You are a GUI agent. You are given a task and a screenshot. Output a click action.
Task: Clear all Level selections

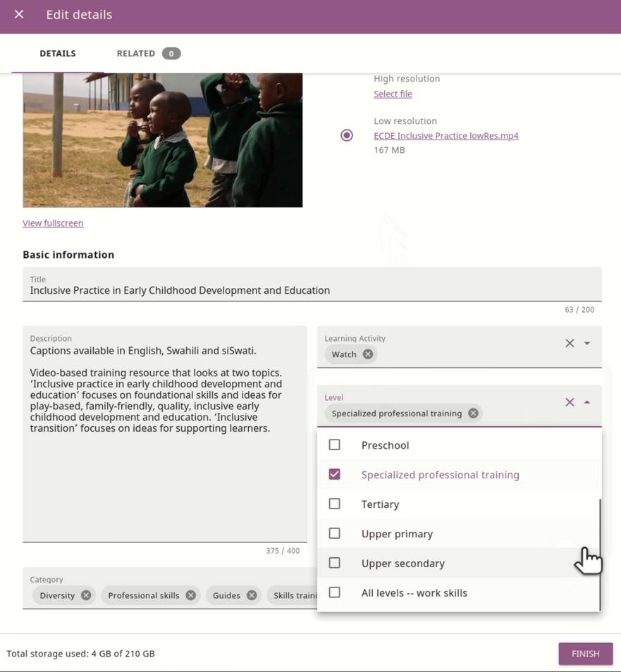[x=570, y=402]
